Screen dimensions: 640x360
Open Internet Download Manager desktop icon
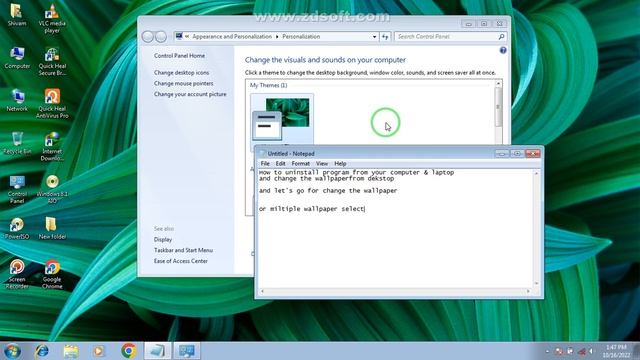click(52, 147)
